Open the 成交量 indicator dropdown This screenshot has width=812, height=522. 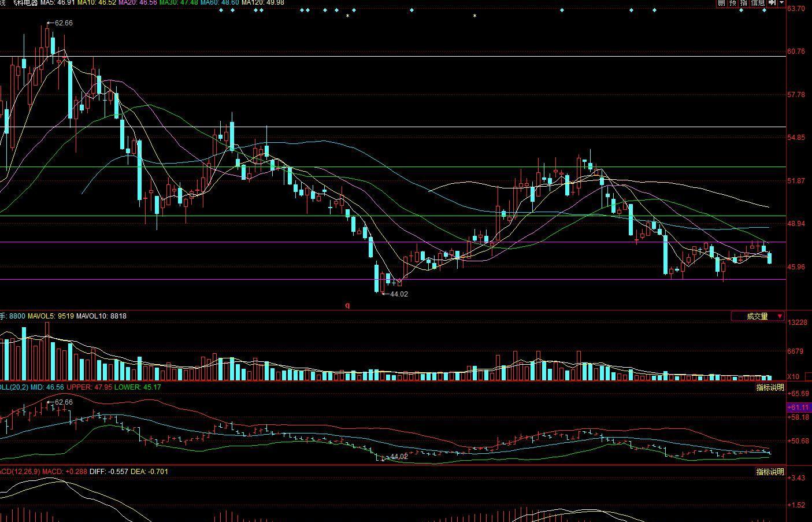tap(758, 316)
